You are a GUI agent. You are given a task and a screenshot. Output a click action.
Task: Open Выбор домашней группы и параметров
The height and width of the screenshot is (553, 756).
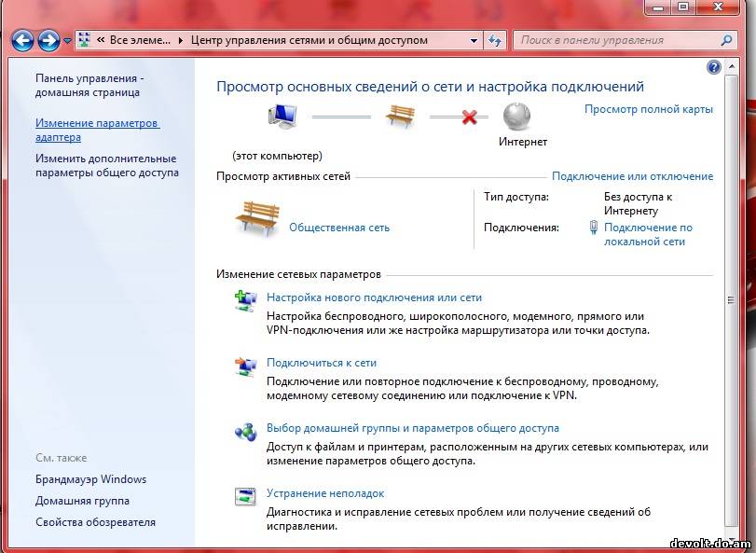[413, 428]
